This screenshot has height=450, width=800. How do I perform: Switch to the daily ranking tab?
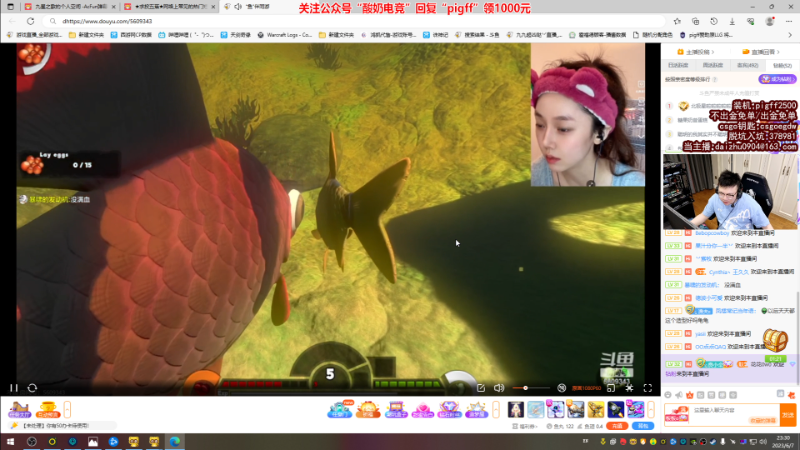678,65
